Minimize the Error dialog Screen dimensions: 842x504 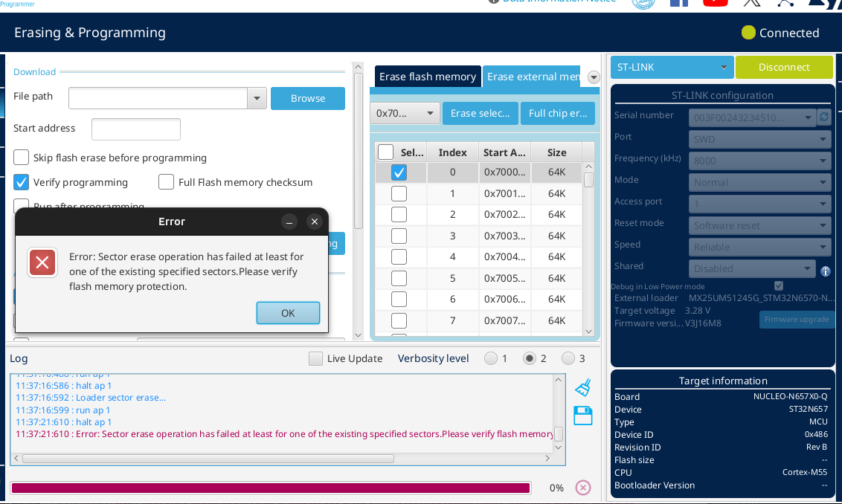point(289,221)
